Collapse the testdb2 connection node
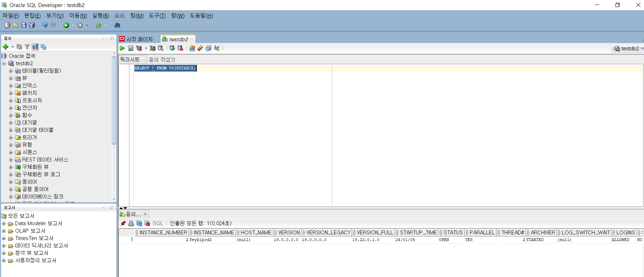This screenshot has width=644, height=277. click(4, 63)
